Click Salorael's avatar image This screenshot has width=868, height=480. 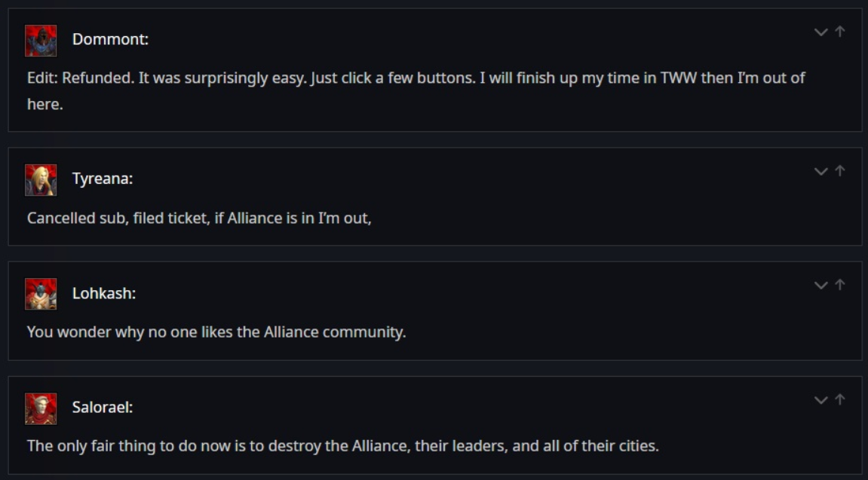[41, 408]
